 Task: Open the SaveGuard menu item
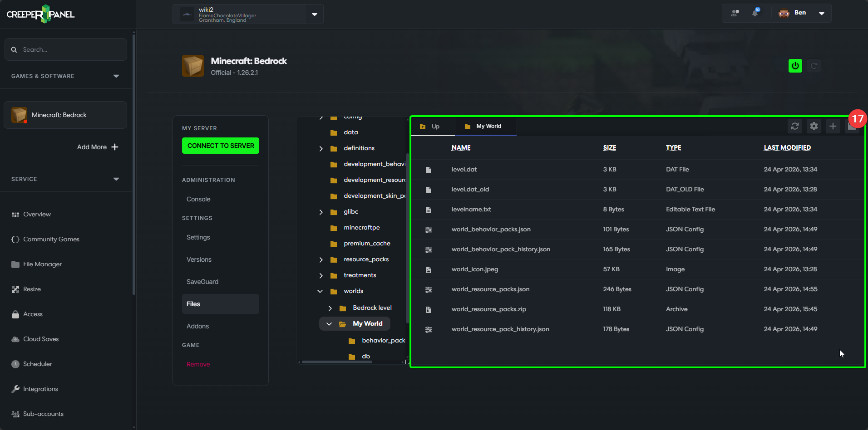[202, 282]
